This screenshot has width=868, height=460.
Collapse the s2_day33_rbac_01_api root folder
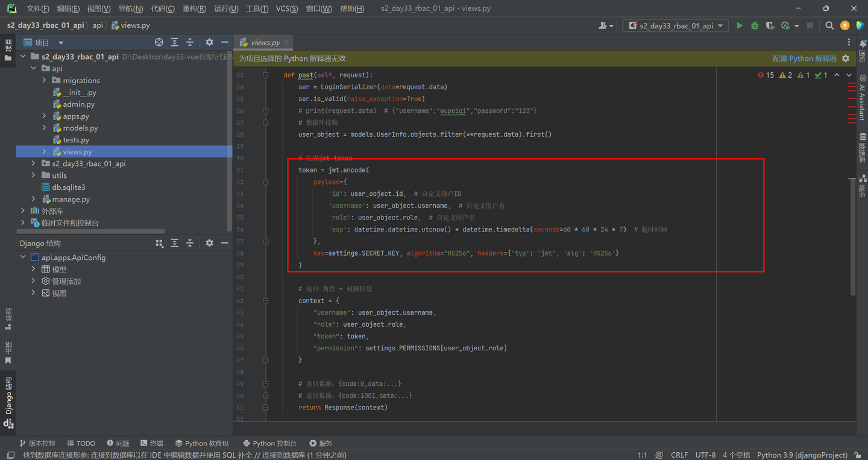point(23,57)
